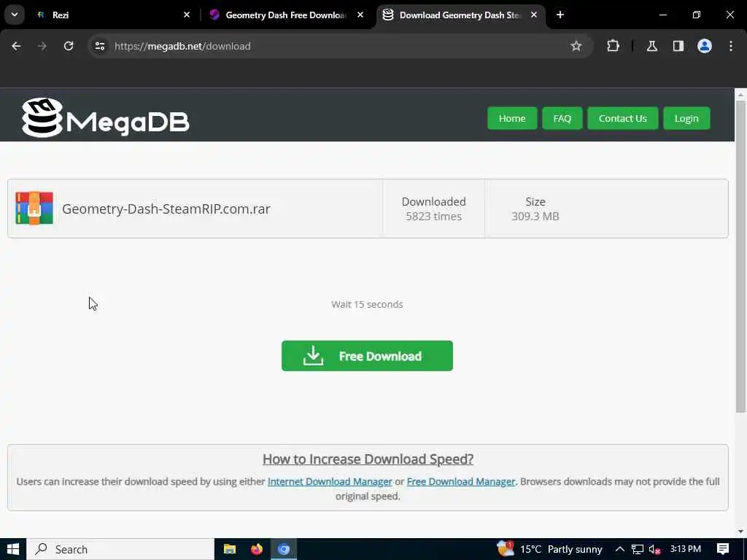Click the muted volume icon in tray
This screenshot has width=747, height=560.
pos(655,550)
